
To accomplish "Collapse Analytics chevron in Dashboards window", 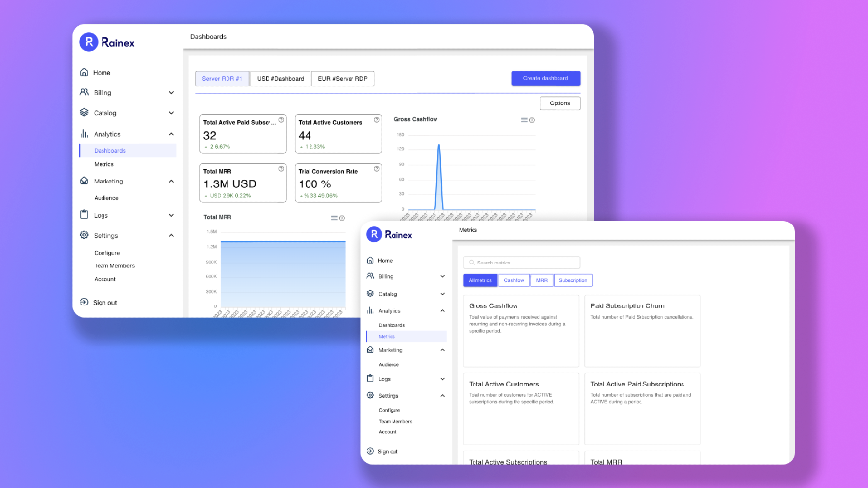I will (x=171, y=134).
